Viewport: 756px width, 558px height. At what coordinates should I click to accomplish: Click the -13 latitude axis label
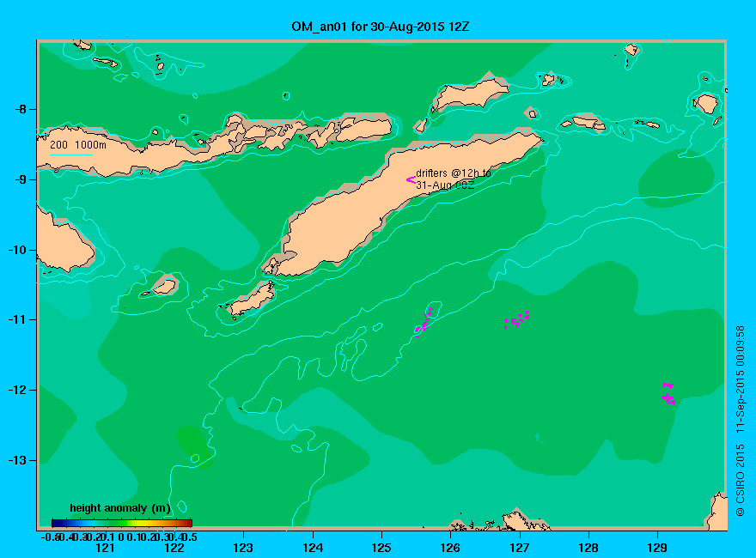[17, 460]
